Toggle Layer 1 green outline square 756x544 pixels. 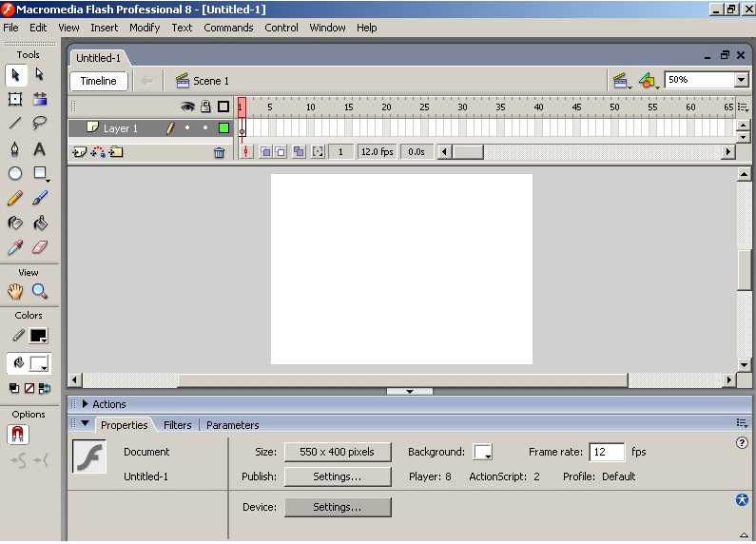click(223, 127)
